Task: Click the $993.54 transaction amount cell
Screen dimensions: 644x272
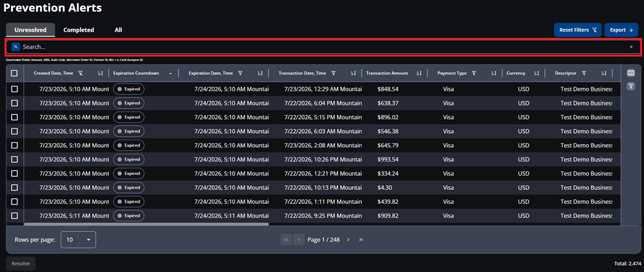Action: (x=388, y=159)
